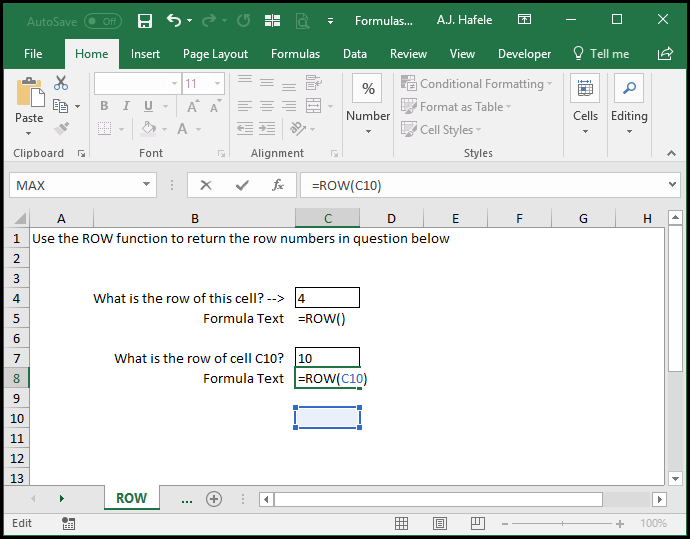Click the Font Color A icon

(x=182, y=129)
